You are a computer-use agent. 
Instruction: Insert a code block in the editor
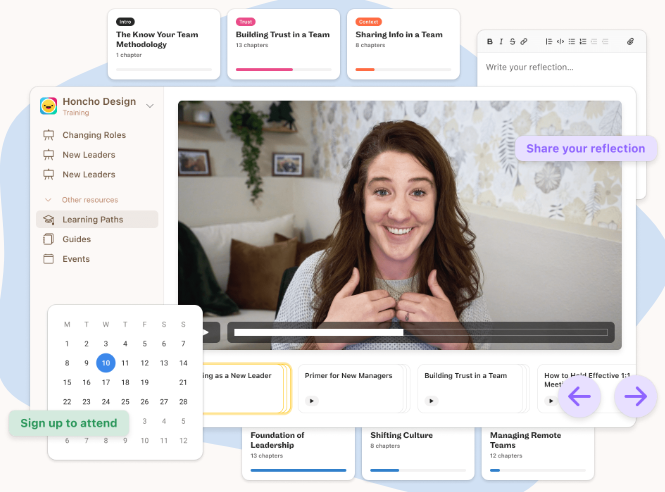[560, 42]
